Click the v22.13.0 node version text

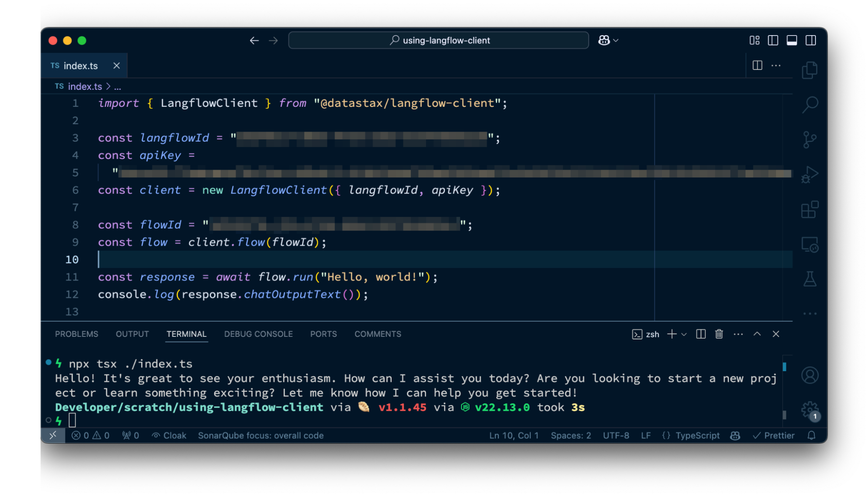(x=502, y=407)
